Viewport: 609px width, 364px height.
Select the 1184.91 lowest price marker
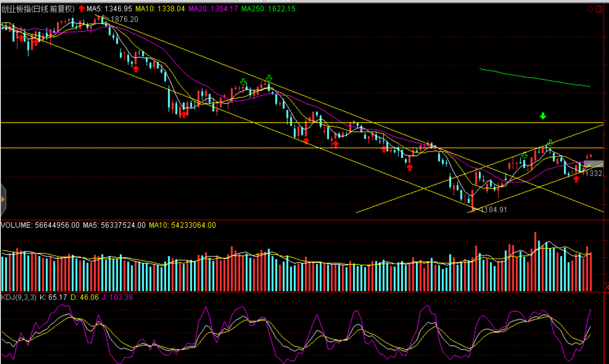(493, 210)
